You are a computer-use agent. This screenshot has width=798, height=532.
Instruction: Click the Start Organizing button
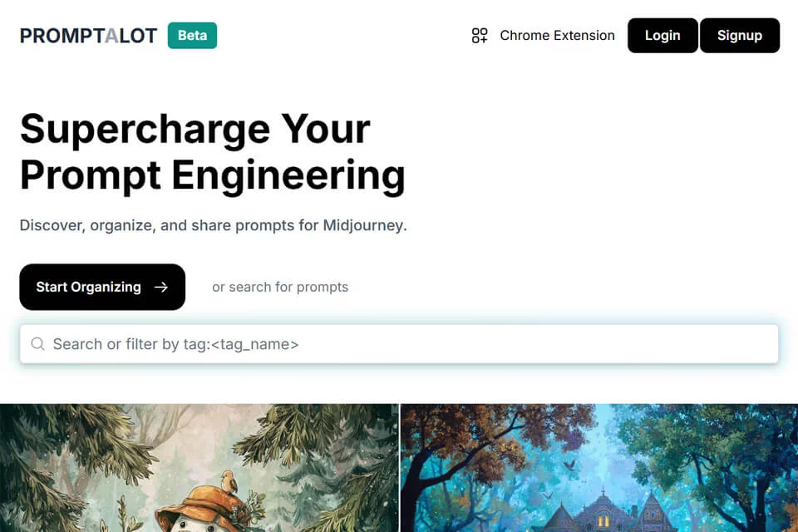pos(102,287)
